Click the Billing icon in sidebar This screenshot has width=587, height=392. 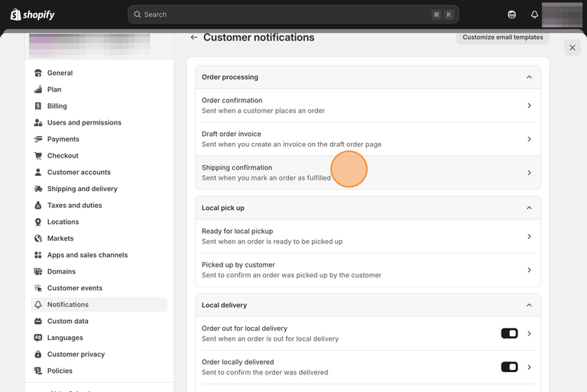[x=38, y=106]
